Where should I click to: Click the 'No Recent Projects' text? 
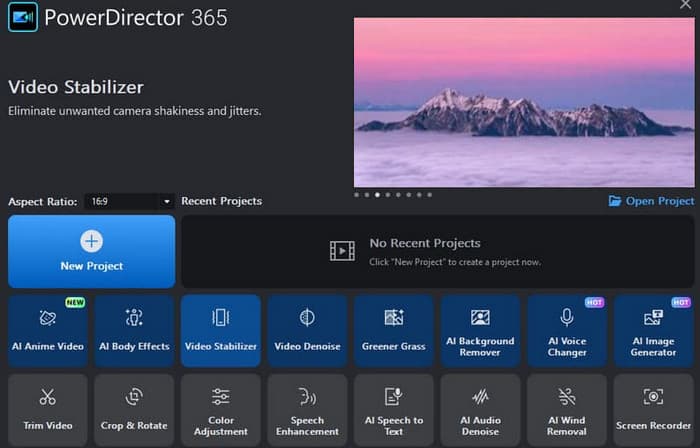click(425, 243)
